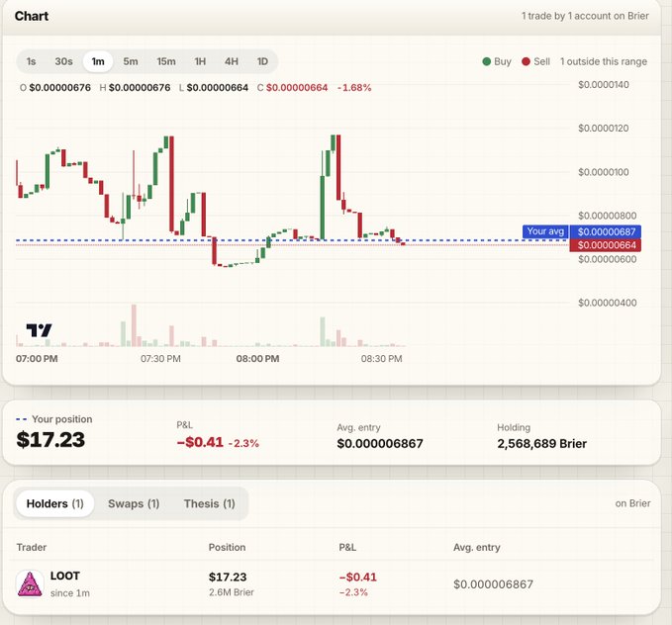Click the Trader column header
The height and width of the screenshot is (625, 672).
click(x=32, y=548)
